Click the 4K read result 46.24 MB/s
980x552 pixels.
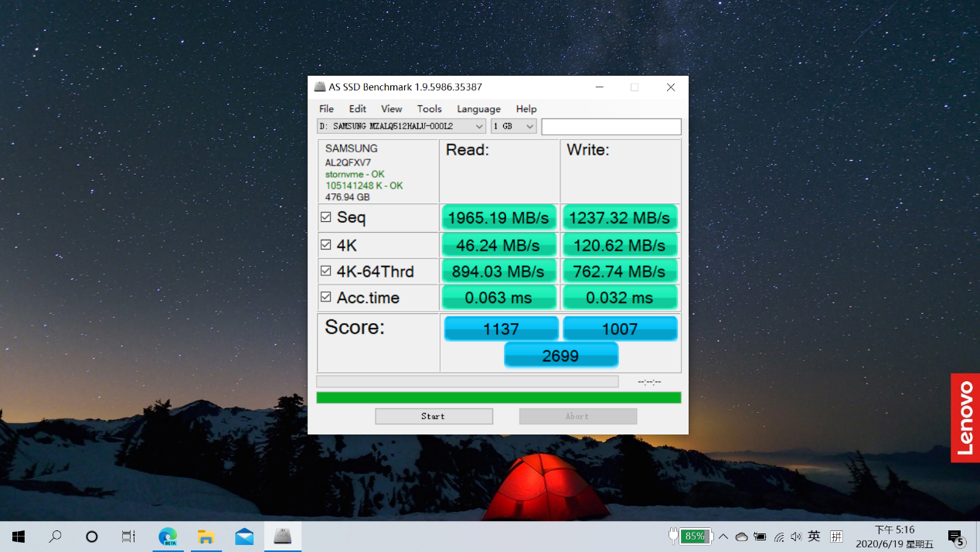point(499,245)
